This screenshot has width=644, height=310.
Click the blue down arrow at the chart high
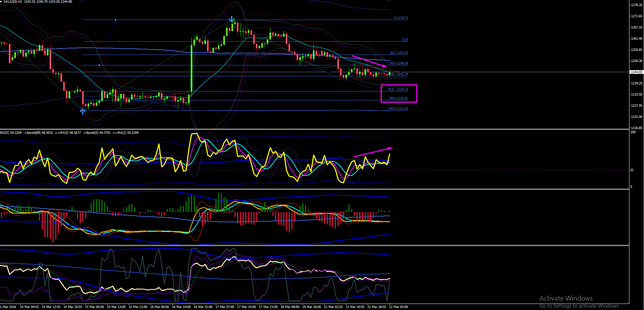(232, 19)
